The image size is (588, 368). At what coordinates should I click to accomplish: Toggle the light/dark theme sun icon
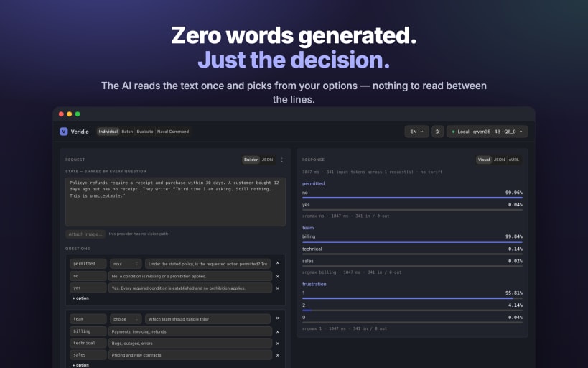[x=437, y=132]
